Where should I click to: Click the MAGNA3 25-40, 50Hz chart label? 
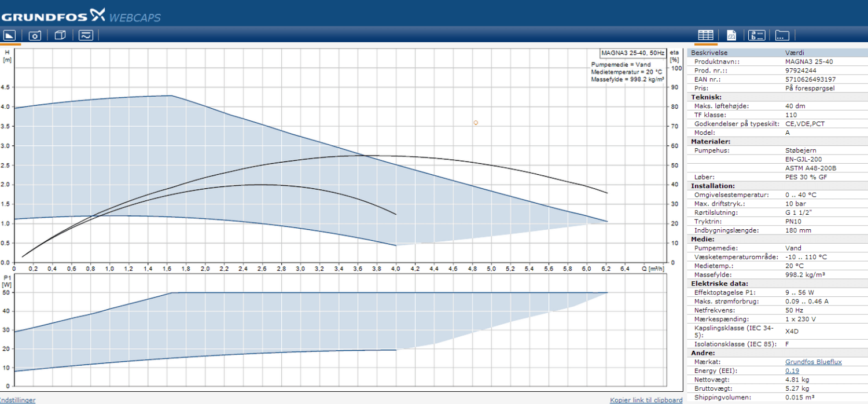click(x=632, y=53)
